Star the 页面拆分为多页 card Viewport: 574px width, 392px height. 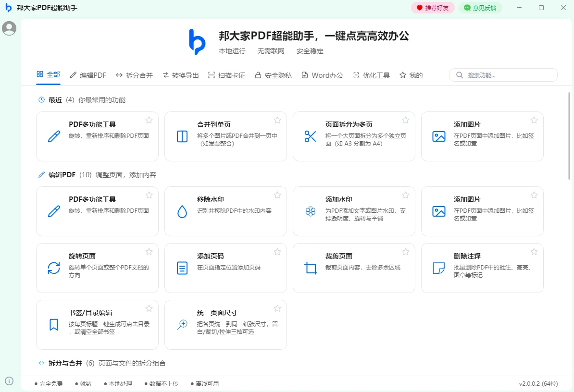406,120
